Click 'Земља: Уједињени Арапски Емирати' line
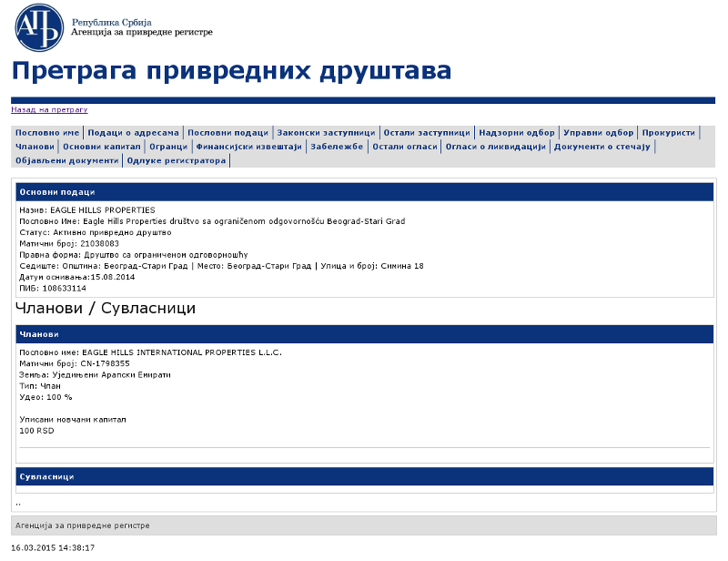Viewport: 728px width, 561px height. (95, 374)
